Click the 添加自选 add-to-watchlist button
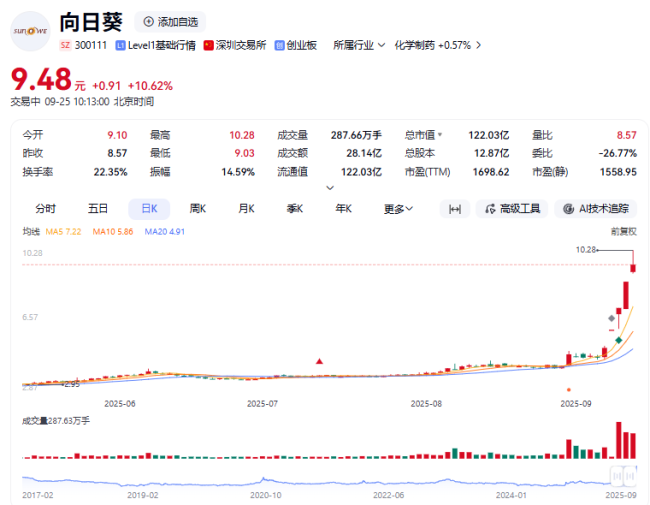The width and height of the screenshot is (650, 505). [x=169, y=21]
